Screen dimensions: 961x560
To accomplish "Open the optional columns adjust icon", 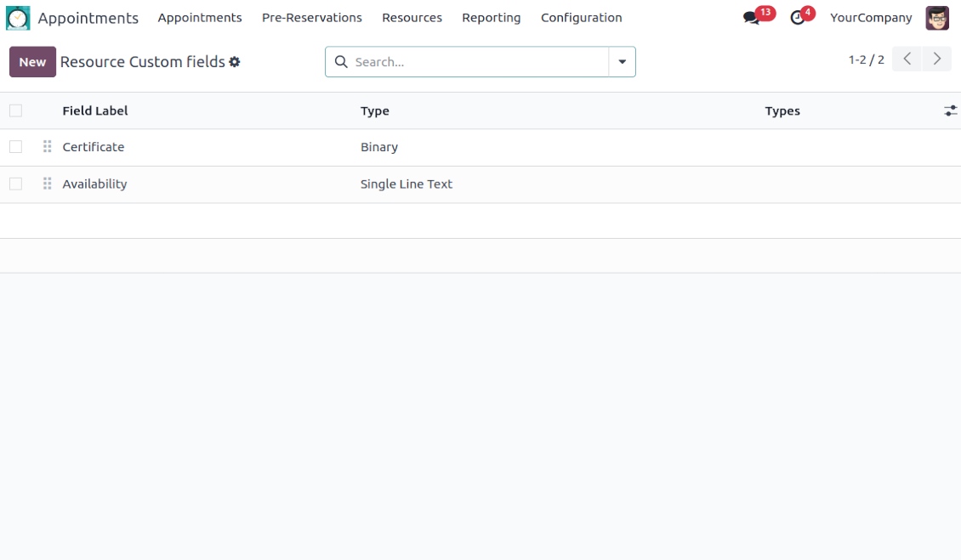I will click(950, 111).
